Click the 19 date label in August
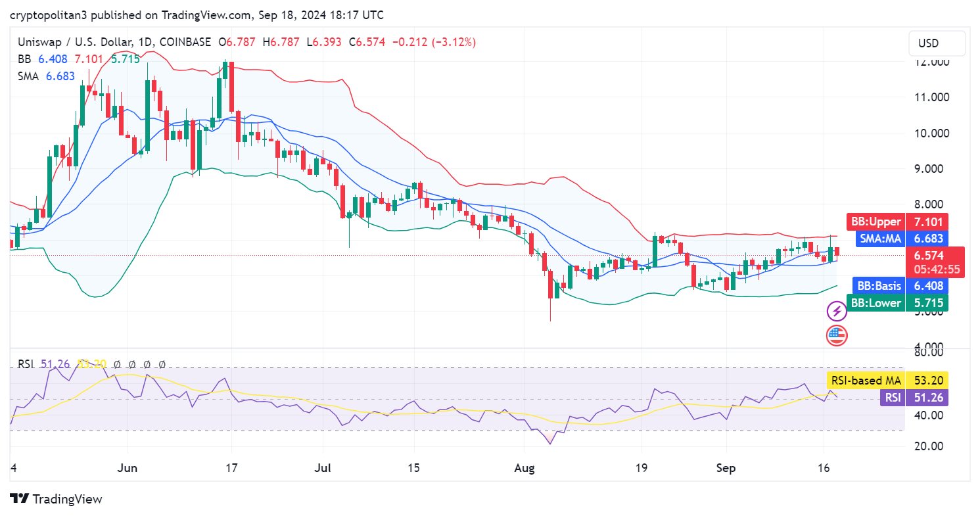Image resolution: width=980 pixels, height=516 pixels. click(x=642, y=468)
